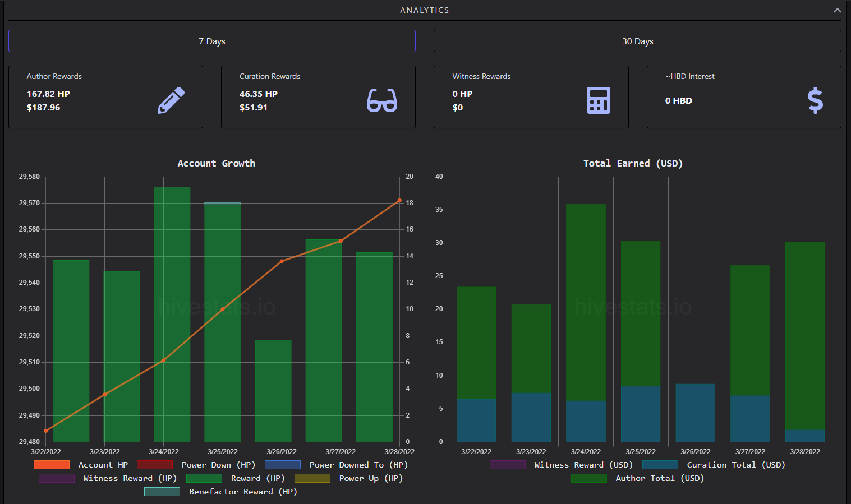Click the 3/26/2022 curation total bar
851x504 pixels.
point(696,413)
